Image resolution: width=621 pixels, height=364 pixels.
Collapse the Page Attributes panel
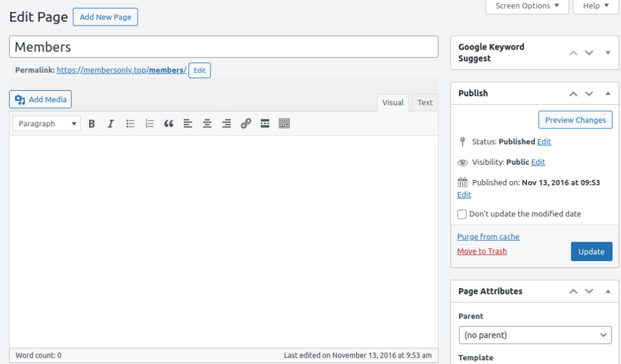tap(608, 291)
